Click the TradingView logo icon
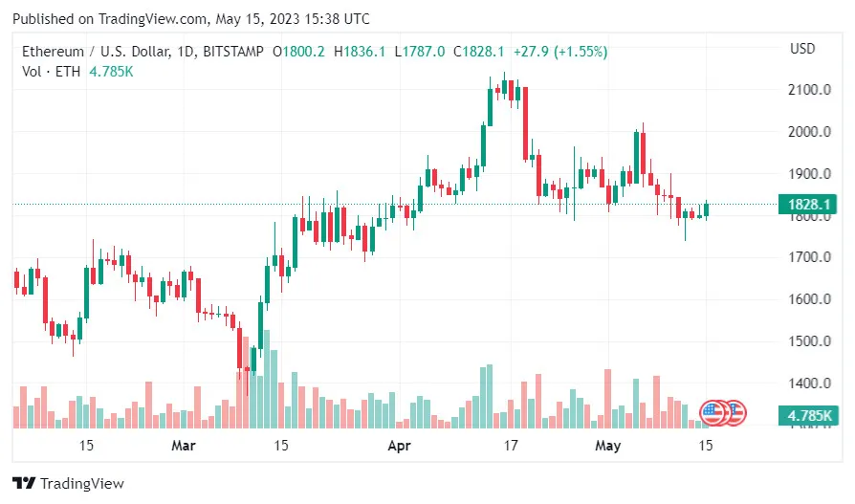Screen dimensions: 855x504 pos(24,483)
